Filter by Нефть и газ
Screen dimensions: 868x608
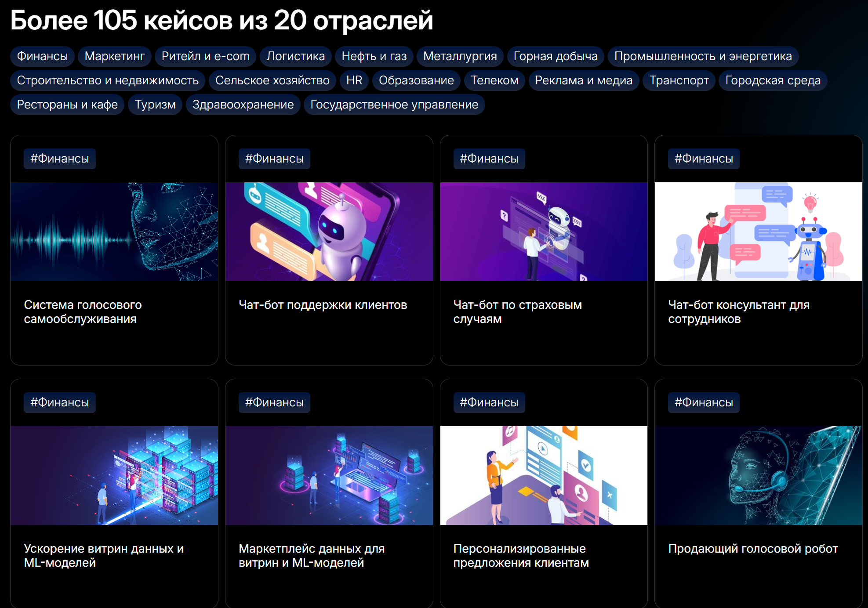[374, 56]
